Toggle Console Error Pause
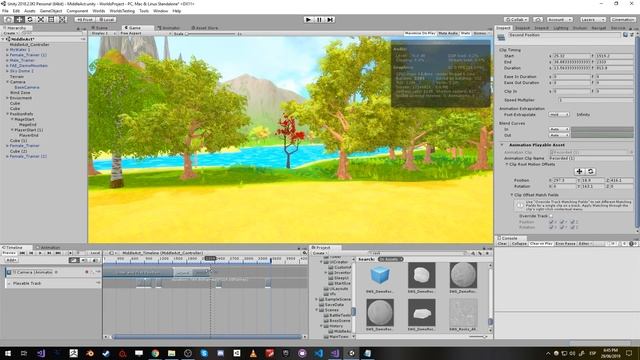640x360 pixels. click(x=565, y=243)
